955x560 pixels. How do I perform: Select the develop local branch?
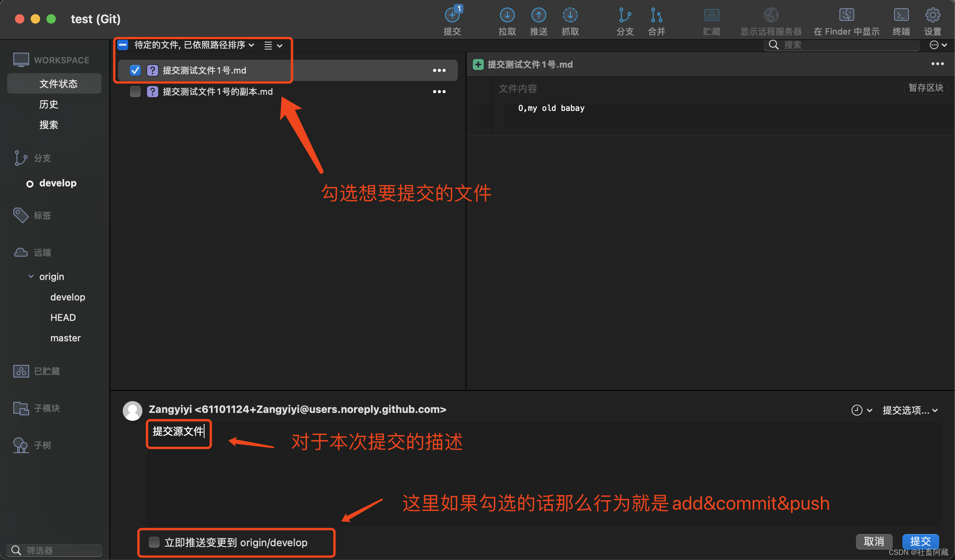[x=58, y=183]
